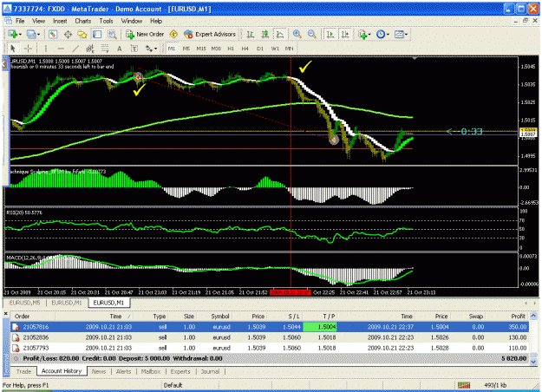Select the crosshair tool
The image size is (542, 392).
pos(28,49)
